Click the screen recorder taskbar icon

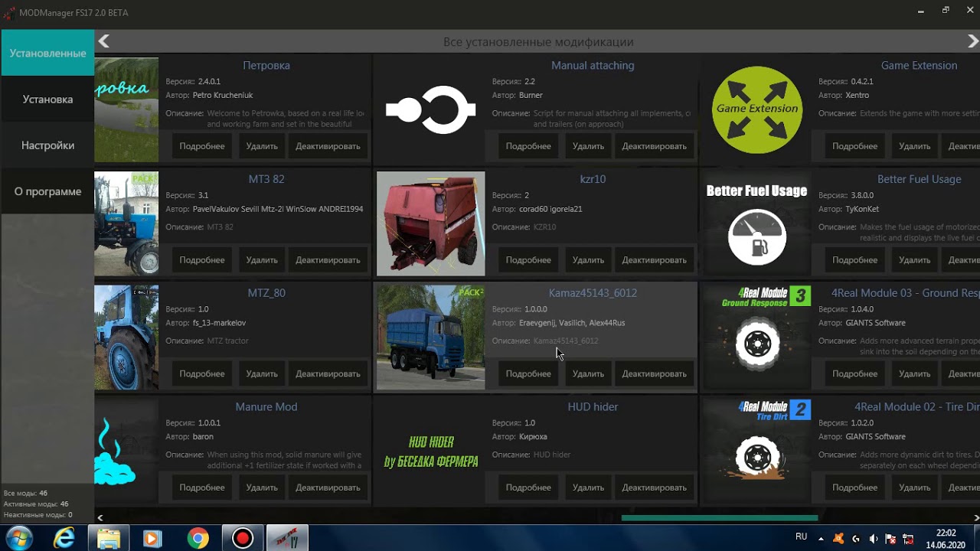(x=243, y=538)
